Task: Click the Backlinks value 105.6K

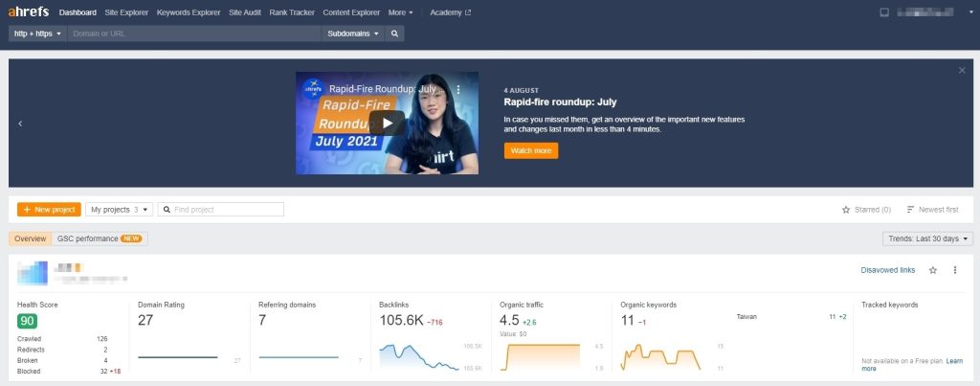Action: coord(401,320)
